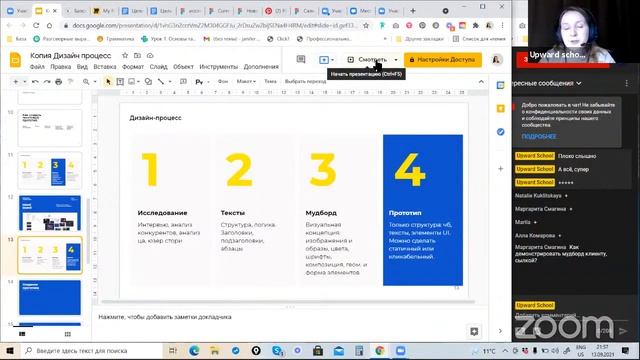This screenshot has width=640, height=360.
Task: Open the comment history icon
Action: coord(301,60)
